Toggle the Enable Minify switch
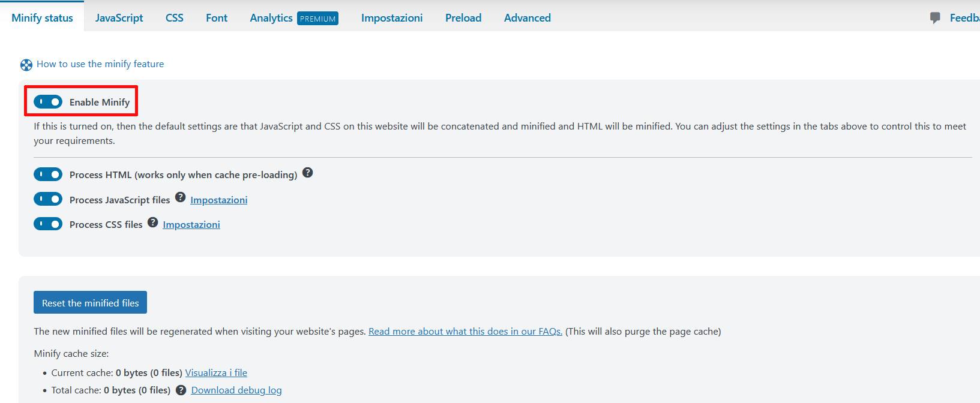Screen dimensions: 980x403 (x=48, y=102)
